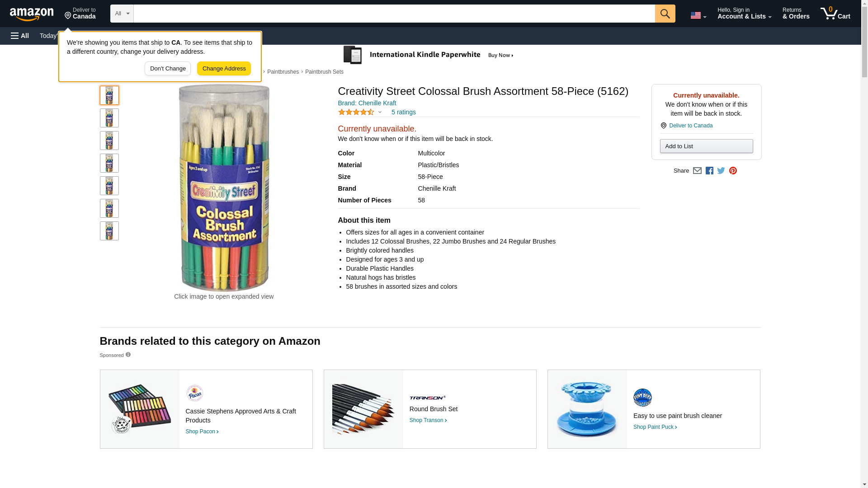Image resolution: width=868 pixels, height=488 pixels.
Task: Share the product on Facebook
Action: coord(709,171)
